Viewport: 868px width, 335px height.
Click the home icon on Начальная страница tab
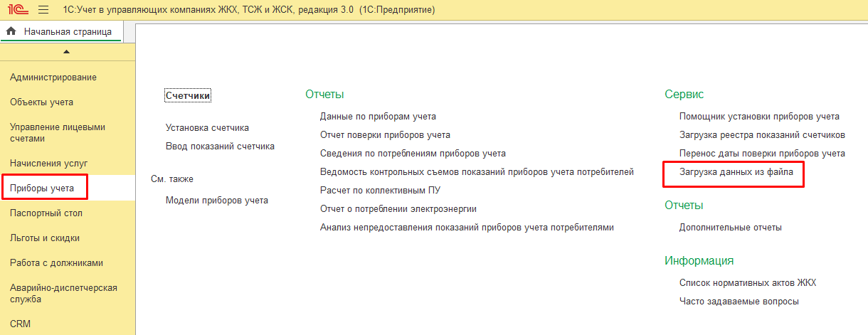11,31
